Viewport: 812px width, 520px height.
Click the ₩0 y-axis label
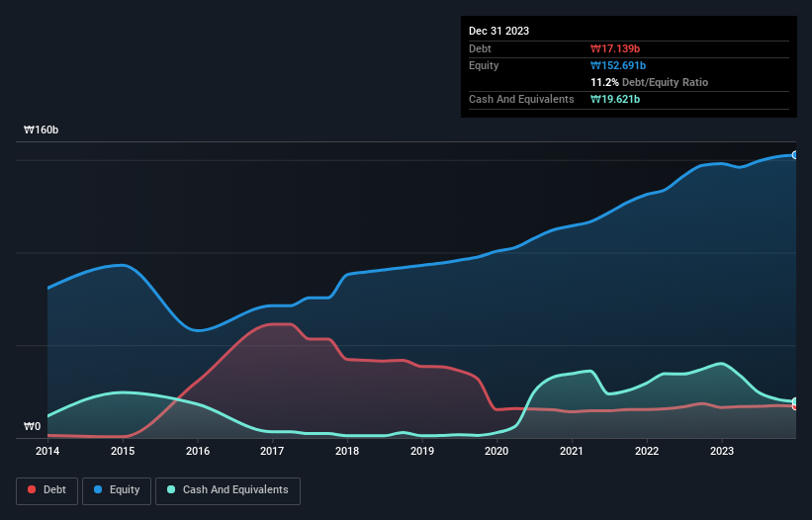[x=32, y=426]
